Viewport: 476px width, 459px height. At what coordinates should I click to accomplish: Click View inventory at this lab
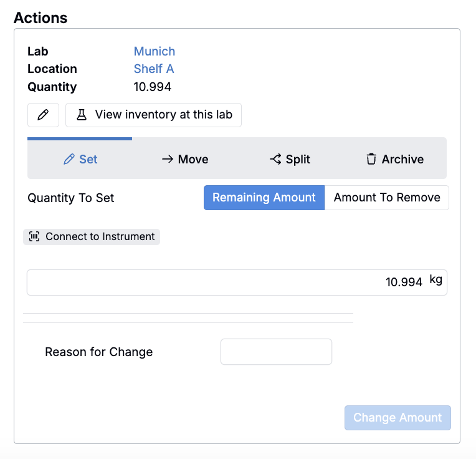pyautogui.click(x=154, y=115)
